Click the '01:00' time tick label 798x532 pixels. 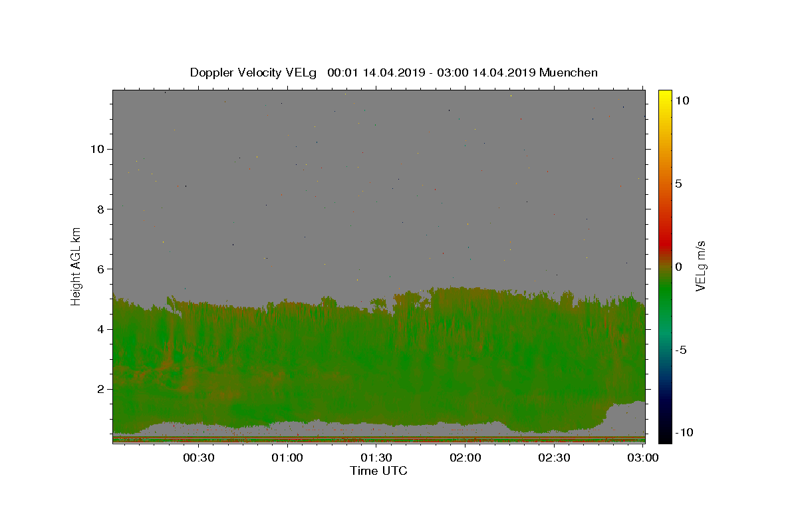tap(287, 458)
